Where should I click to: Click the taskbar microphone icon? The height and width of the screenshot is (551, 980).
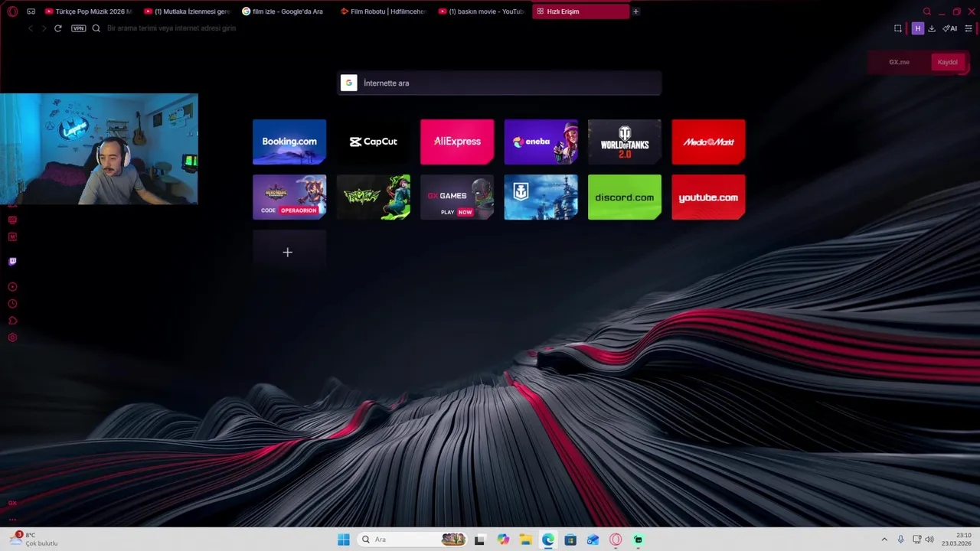point(900,540)
